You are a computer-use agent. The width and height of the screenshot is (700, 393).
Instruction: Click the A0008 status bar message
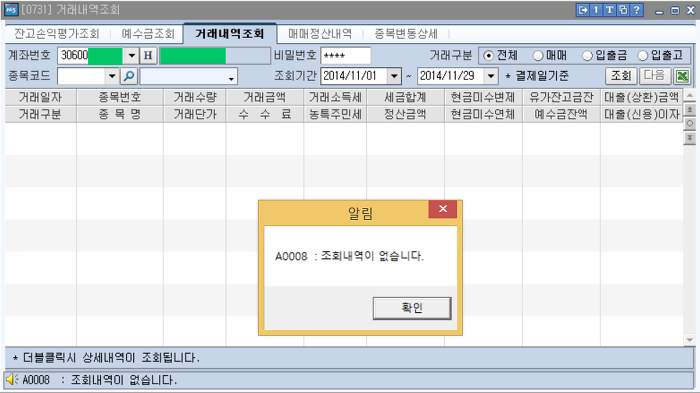point(100,380)
